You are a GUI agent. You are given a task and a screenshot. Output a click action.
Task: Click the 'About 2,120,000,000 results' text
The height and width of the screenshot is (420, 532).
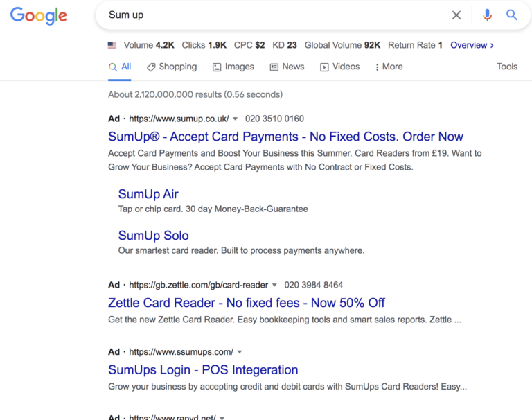click(195, 94)
